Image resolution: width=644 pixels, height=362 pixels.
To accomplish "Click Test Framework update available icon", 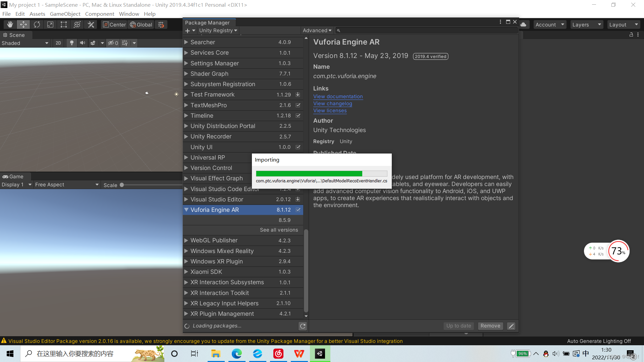I will 298,95.
